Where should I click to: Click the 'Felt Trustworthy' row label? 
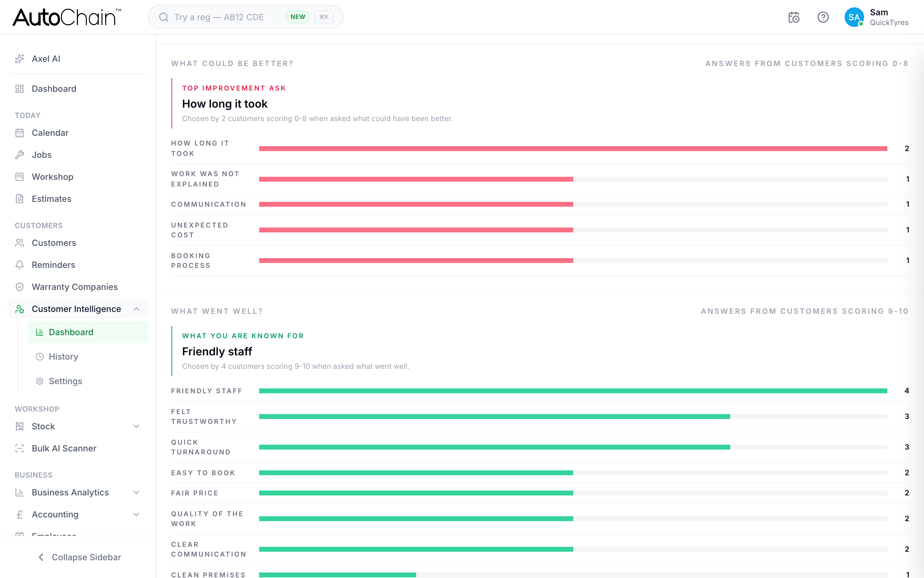click(204, 417)
